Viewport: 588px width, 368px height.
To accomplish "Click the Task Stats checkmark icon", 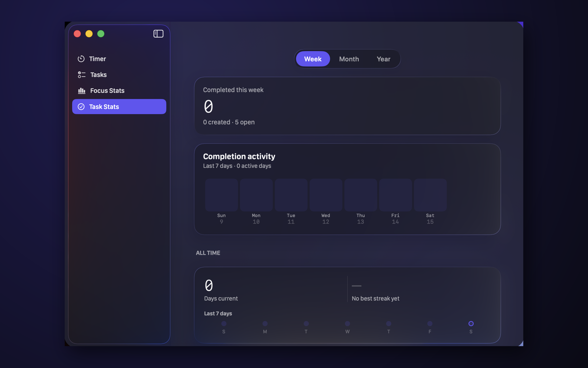I will 81,107.
